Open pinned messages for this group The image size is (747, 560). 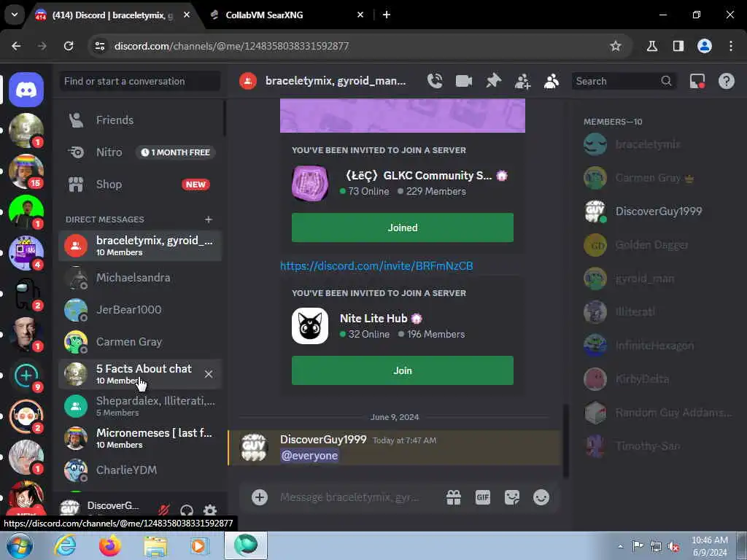[x=493, y=81]
